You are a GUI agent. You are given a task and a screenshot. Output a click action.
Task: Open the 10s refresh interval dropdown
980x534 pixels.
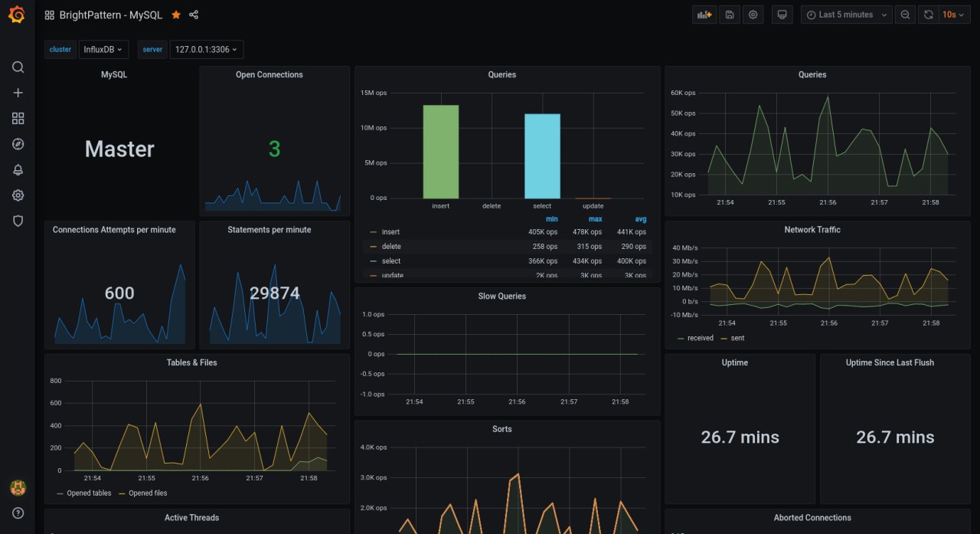pos(954,15)
